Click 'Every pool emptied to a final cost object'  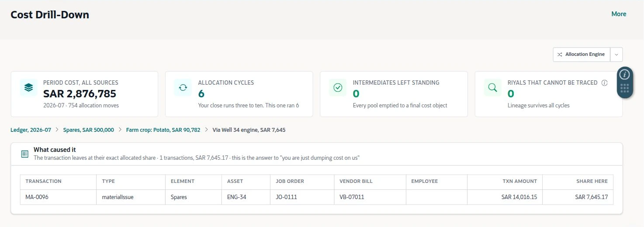pyautogui.click(x=400, y=105)
